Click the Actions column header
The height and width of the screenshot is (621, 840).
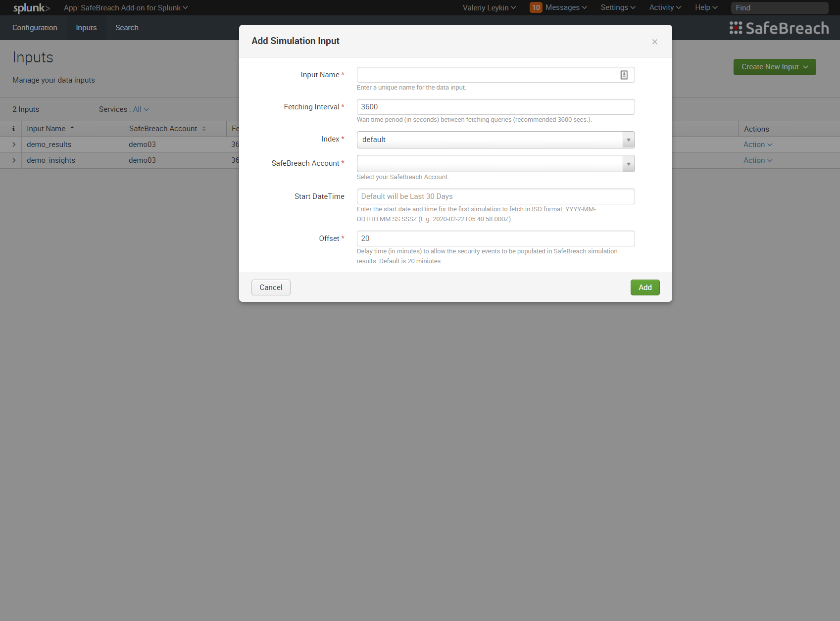[756, 129]
